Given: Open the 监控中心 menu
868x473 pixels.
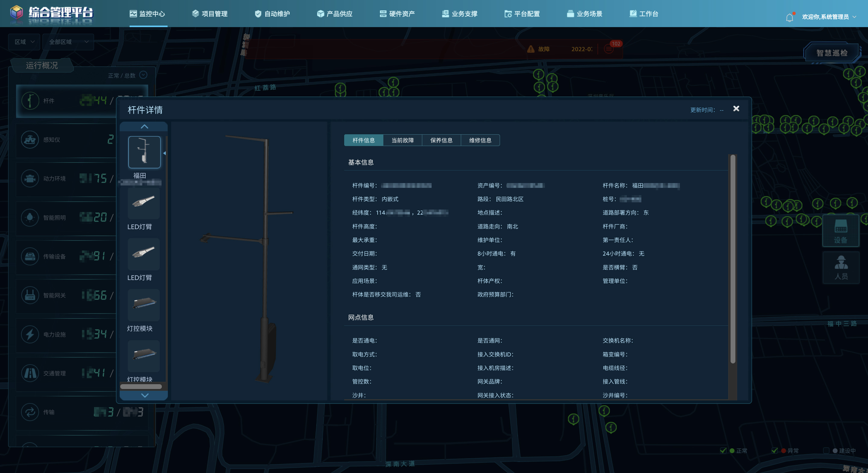Looking at the screenshot, I should [x=147, y=14].
